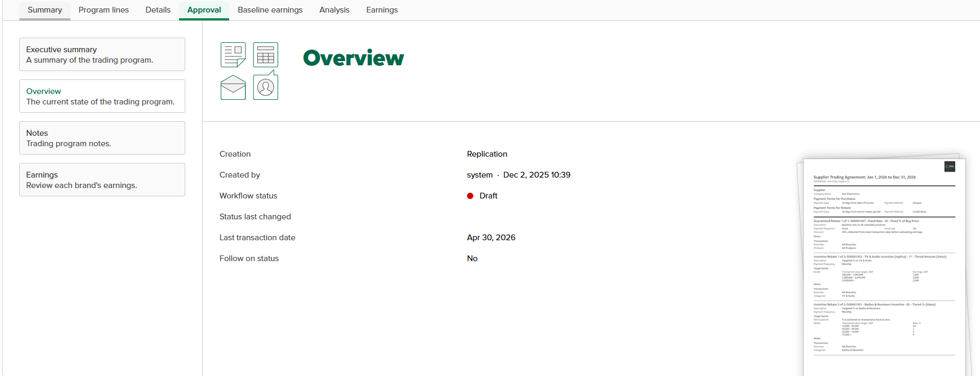Image resolution: width=980 pixels, height=376 pixels.
Task: Click the Replication creation value
Action: [487, 154]
